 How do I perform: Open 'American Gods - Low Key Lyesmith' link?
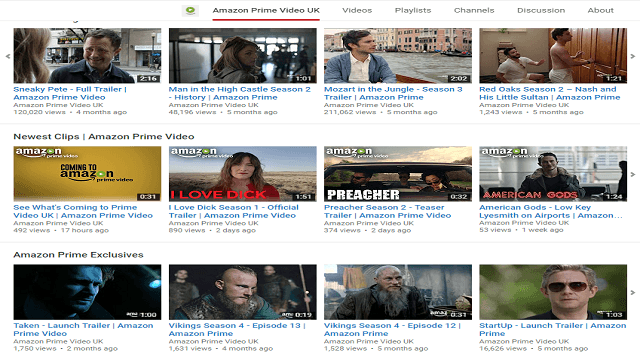(x=551, y=211)
